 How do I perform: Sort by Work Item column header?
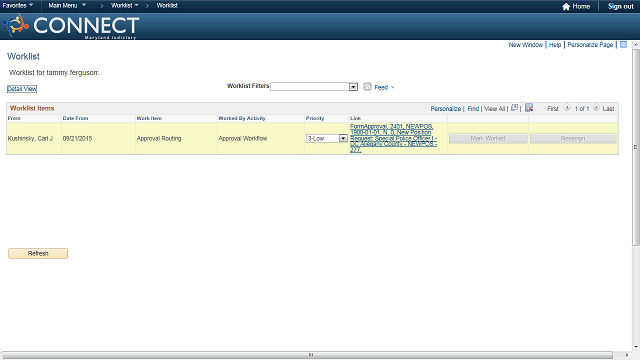149,118
